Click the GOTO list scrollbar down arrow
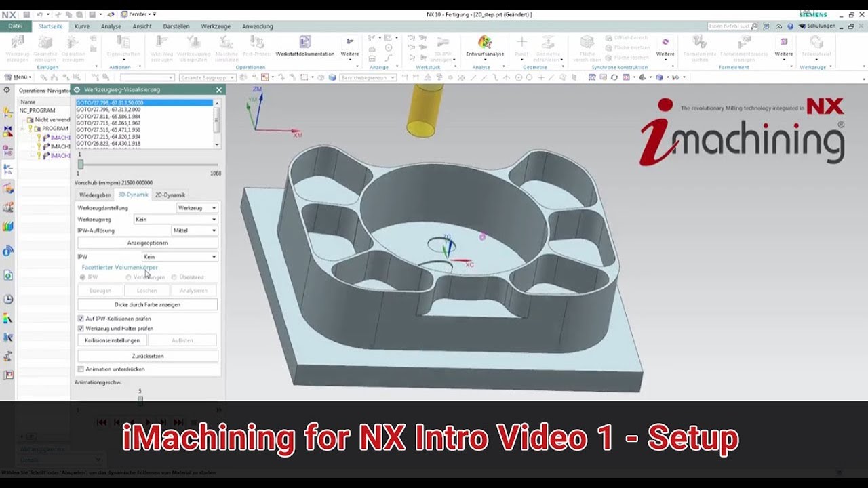868x488 pixels. point(217,145)
